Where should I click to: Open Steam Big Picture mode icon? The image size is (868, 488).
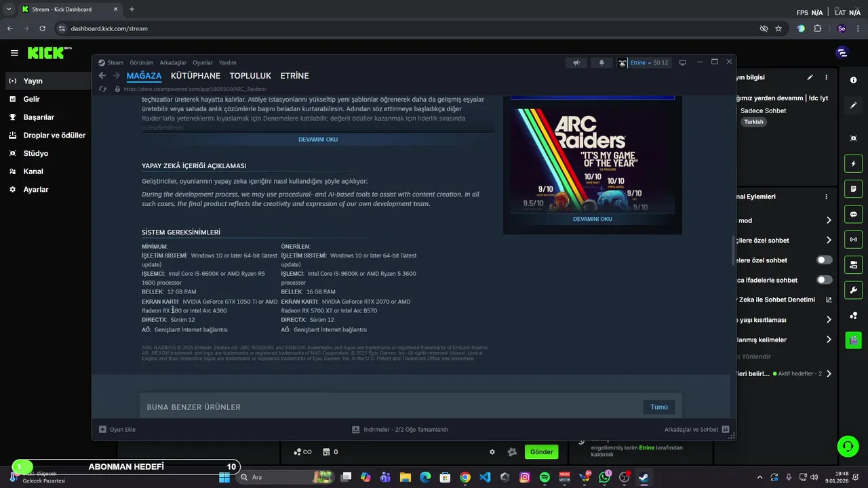tap(682, 62)
